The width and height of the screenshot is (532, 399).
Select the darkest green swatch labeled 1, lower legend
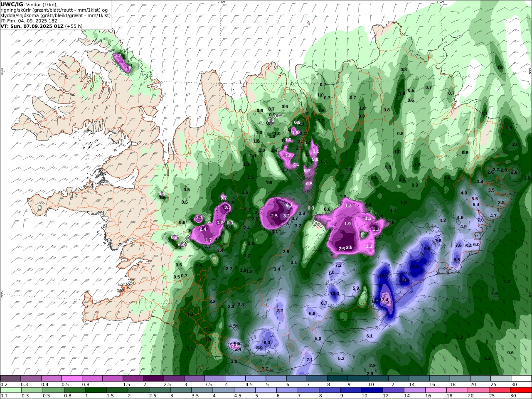click(96, 390)
